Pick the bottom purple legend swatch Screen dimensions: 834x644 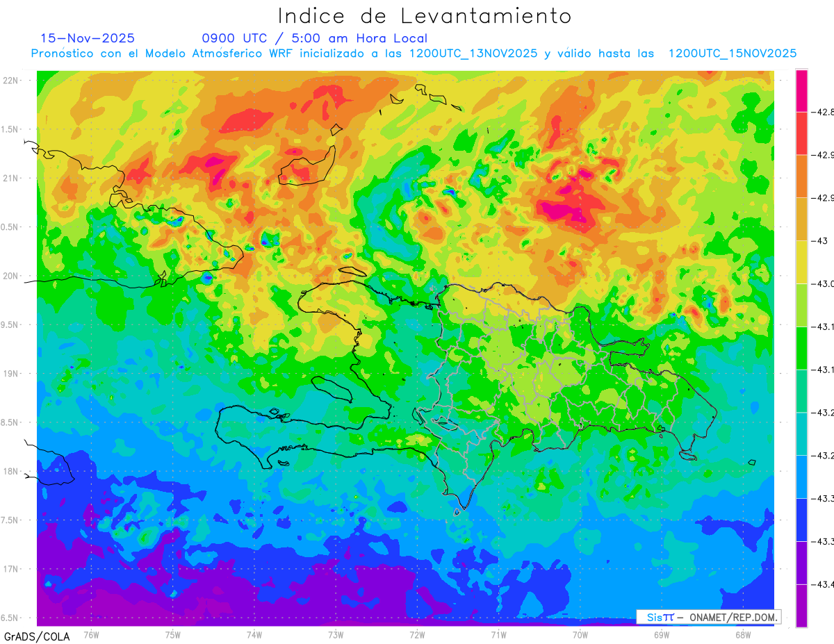(801, 605)
